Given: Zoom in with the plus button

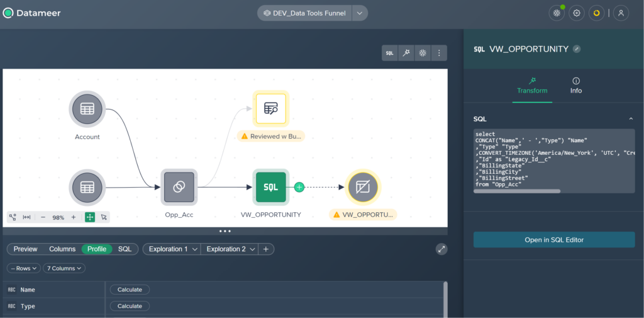Looking at the screenshot, I should (x=74, y=217).
